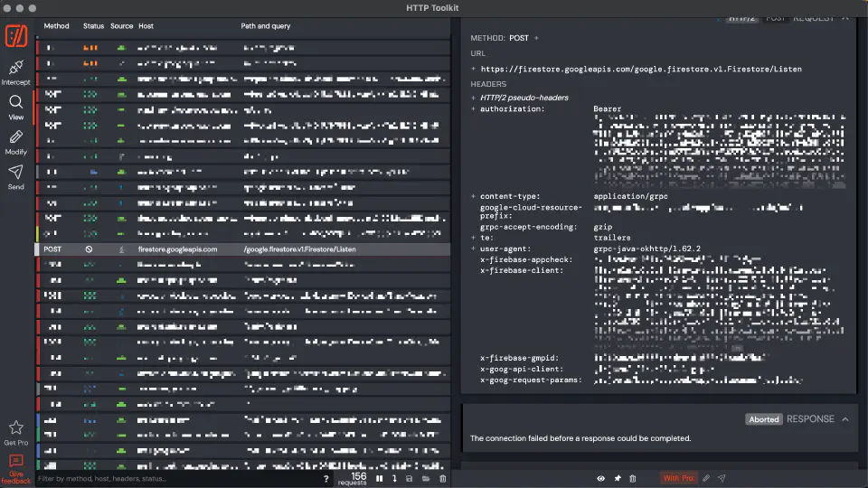The height and width of the screenshot is (488, 868).
Task: Export requests with the save icon
Action: coord(409,479)
